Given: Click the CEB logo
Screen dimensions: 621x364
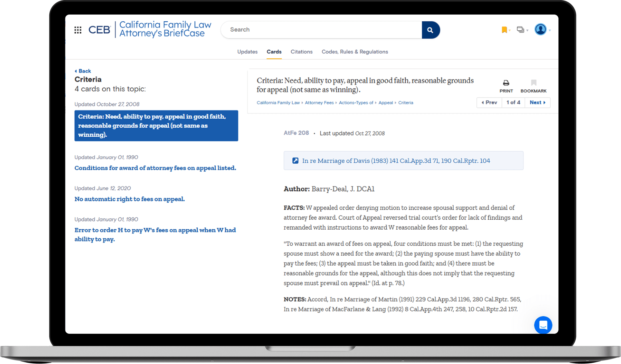Looking at the screenshot, I should [x=99, y=30].
